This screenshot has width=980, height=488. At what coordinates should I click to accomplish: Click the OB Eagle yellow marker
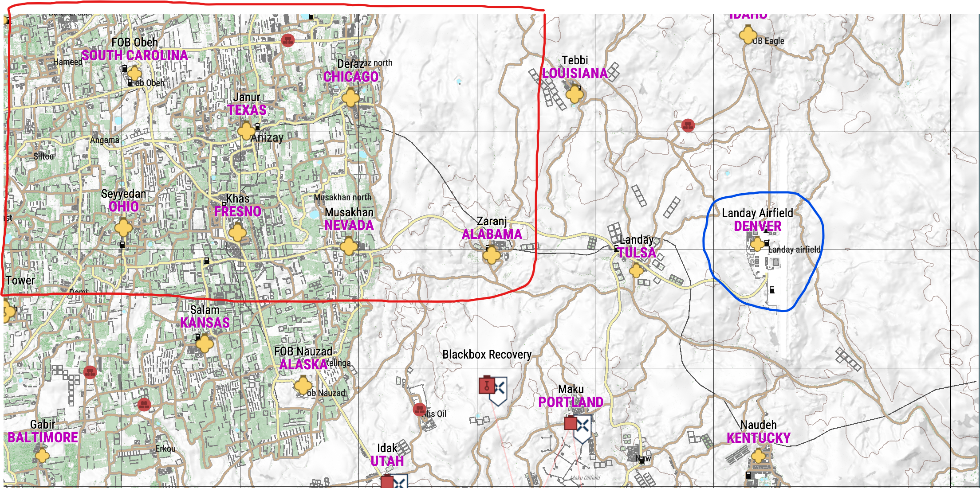tap(748, 35)
